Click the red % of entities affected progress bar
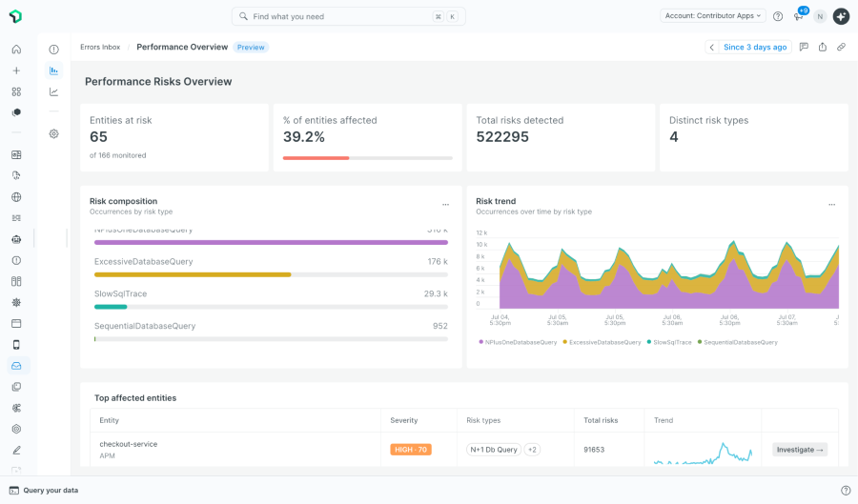 [x=316, y=158]
